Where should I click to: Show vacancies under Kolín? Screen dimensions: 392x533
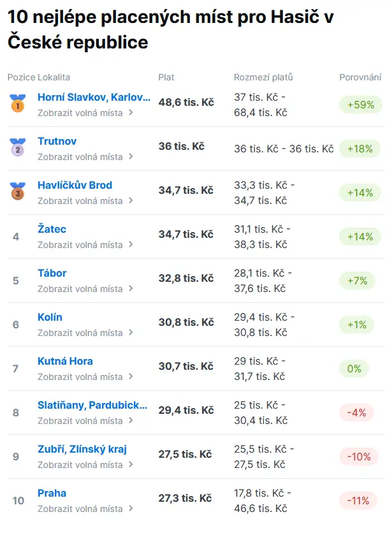tap(80, 333)
